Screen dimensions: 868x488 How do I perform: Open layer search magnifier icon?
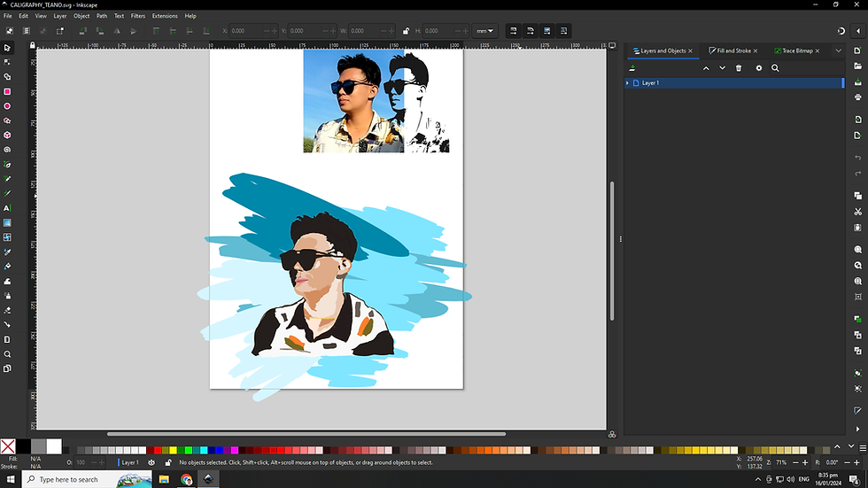click(775, 68)
